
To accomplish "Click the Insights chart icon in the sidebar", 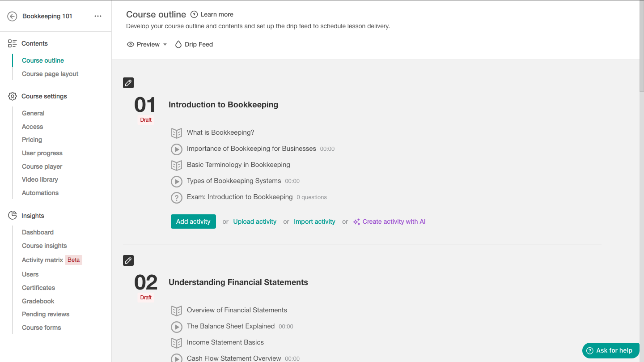I will tap(13, 215).
